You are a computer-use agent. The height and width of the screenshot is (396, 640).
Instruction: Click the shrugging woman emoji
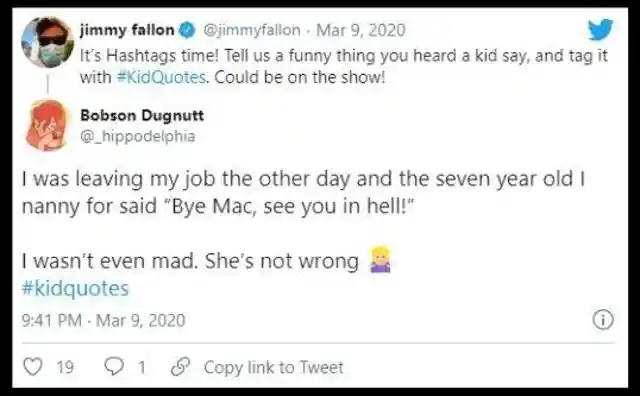coord(380,260)
